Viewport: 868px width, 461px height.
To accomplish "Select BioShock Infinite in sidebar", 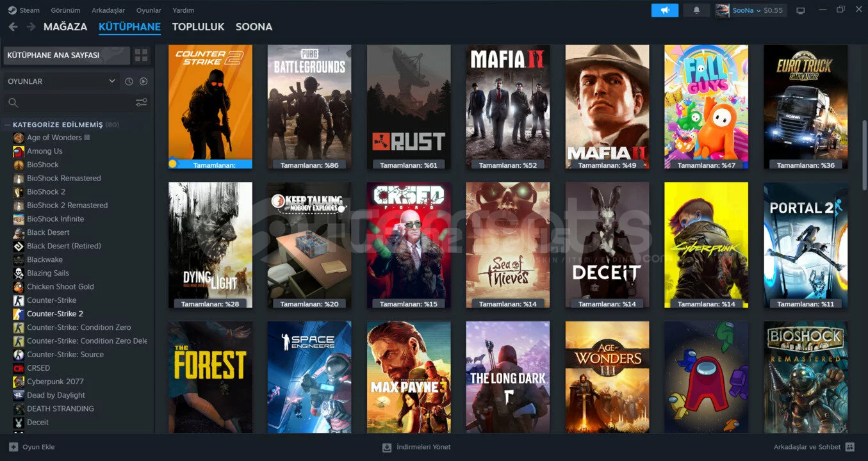I will point(55,219).
